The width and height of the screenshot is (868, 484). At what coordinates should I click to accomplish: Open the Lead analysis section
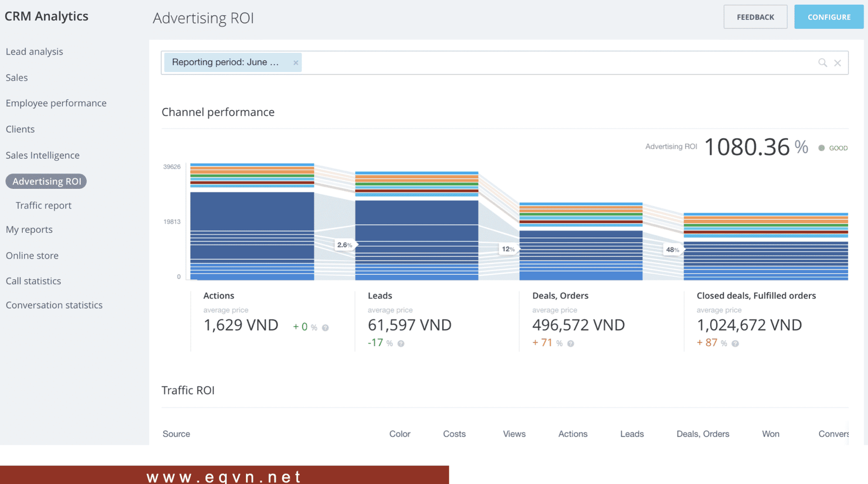point(34,51)
